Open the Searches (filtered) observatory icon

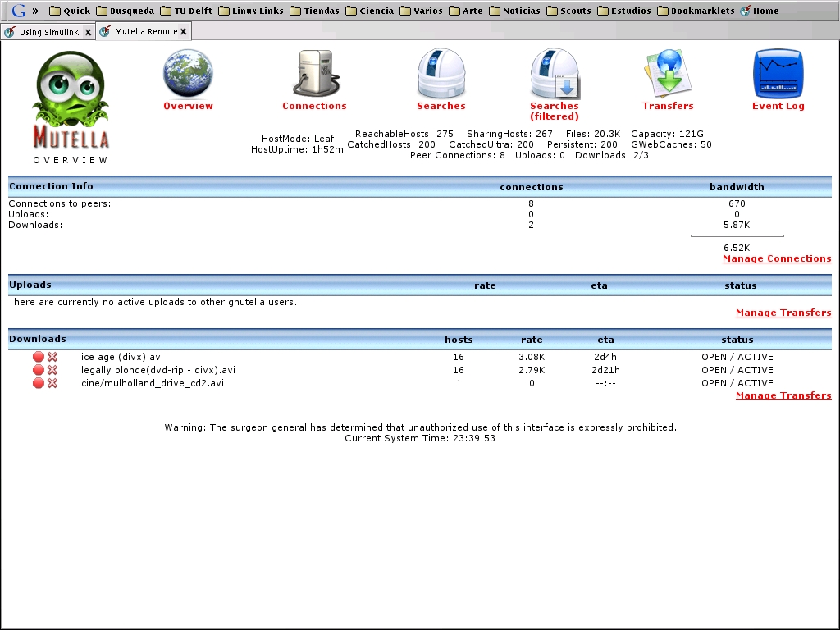pos(555,73)
